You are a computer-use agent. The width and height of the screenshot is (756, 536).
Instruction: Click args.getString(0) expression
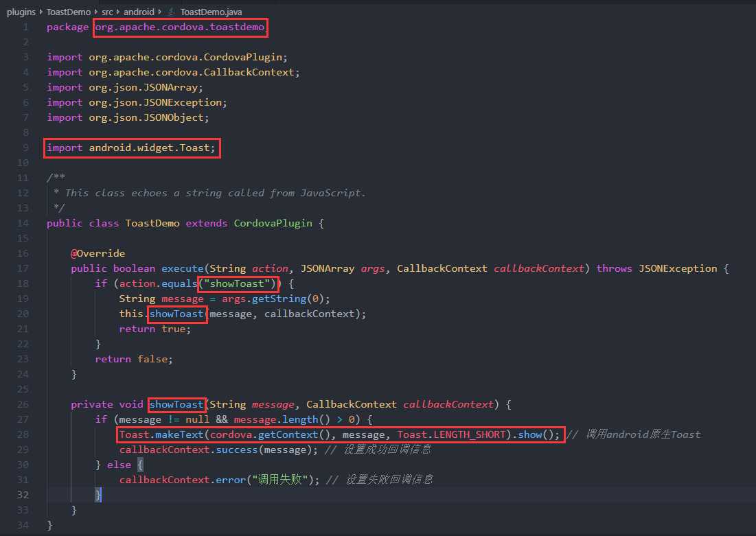[273, 299]
